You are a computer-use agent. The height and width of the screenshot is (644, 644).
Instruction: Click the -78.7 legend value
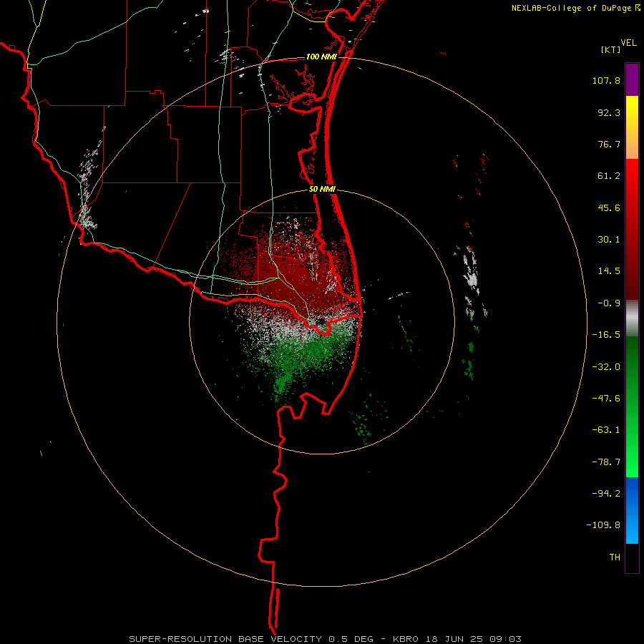click(606, 462)
